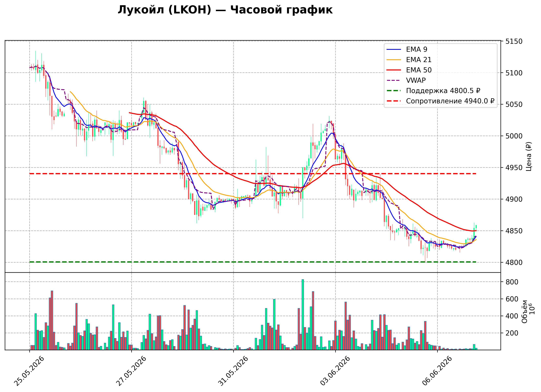Image resolution: width=541 pixels, height=392 pixels.
Task: Click the date label "27.05.2026"
Action: [x=131, y=371]
